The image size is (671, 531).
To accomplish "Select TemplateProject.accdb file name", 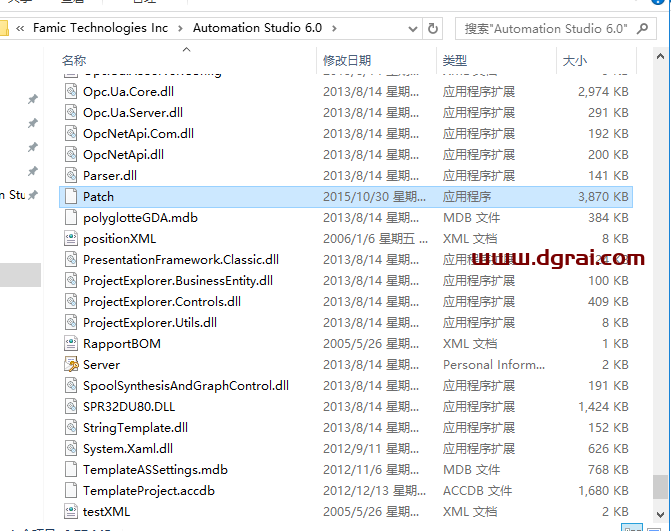I will [149, 491].
